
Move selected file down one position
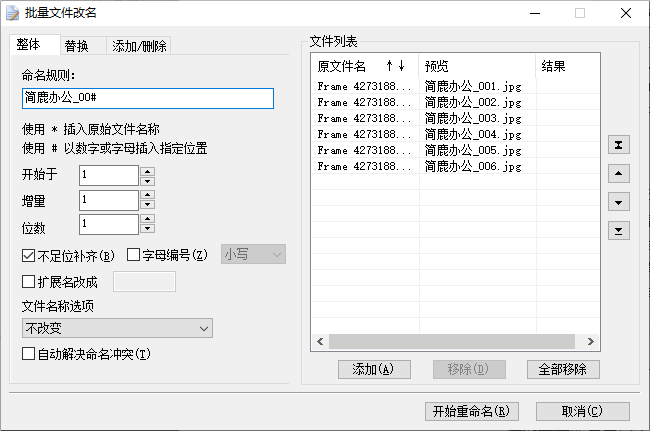618,202
